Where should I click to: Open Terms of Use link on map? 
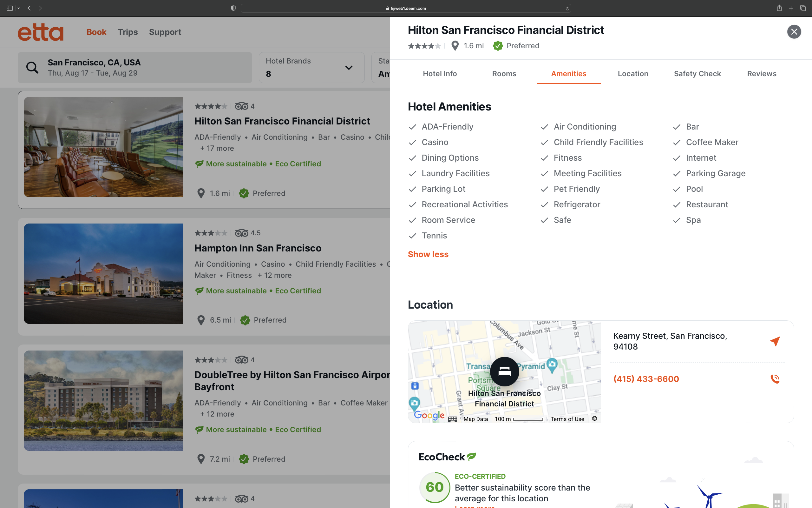tap(567, 419)
